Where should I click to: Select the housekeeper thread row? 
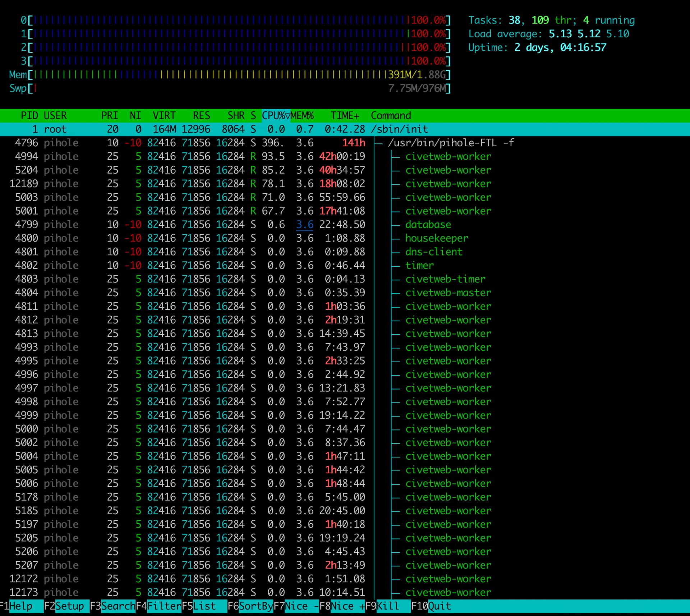coord(436,238)
